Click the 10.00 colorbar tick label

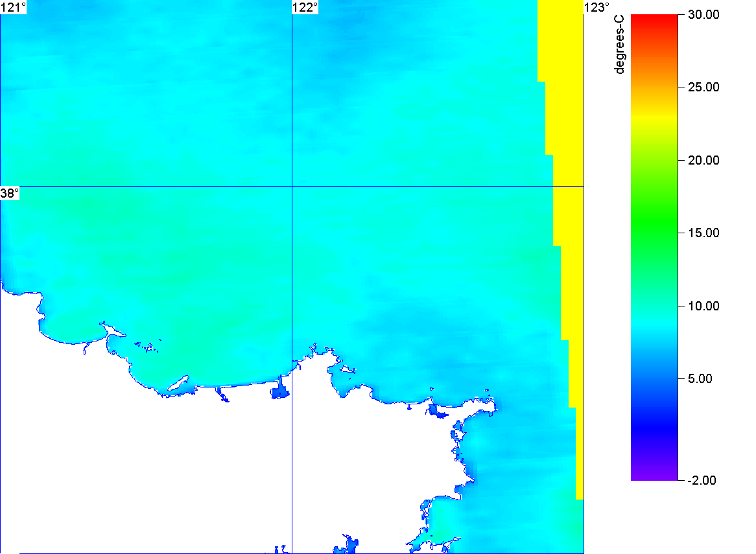point(703,306)
